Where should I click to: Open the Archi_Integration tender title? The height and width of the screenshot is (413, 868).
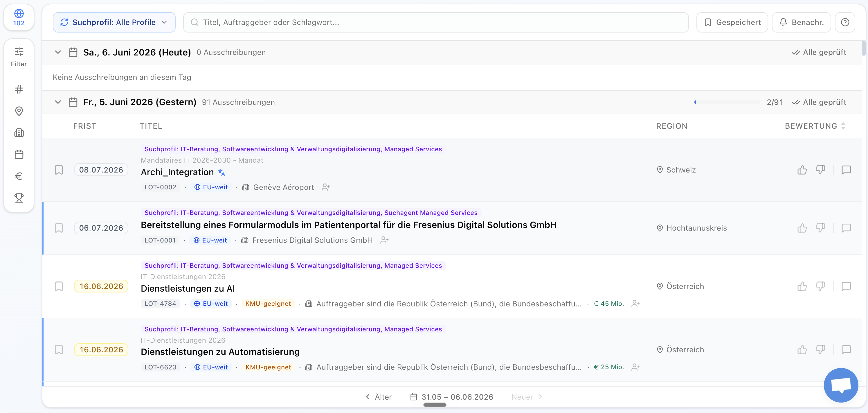coord(177,172)
